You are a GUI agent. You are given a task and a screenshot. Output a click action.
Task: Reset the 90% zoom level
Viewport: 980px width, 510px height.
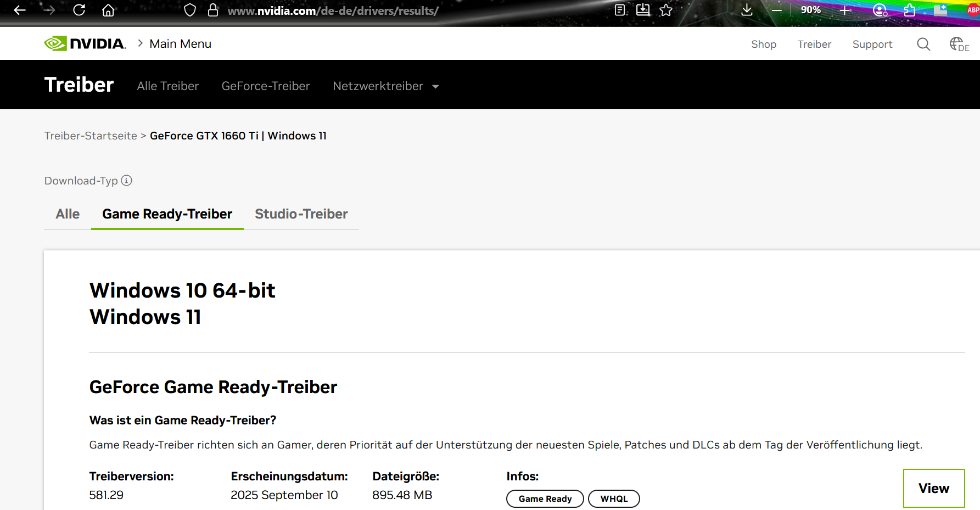(811, 10)
